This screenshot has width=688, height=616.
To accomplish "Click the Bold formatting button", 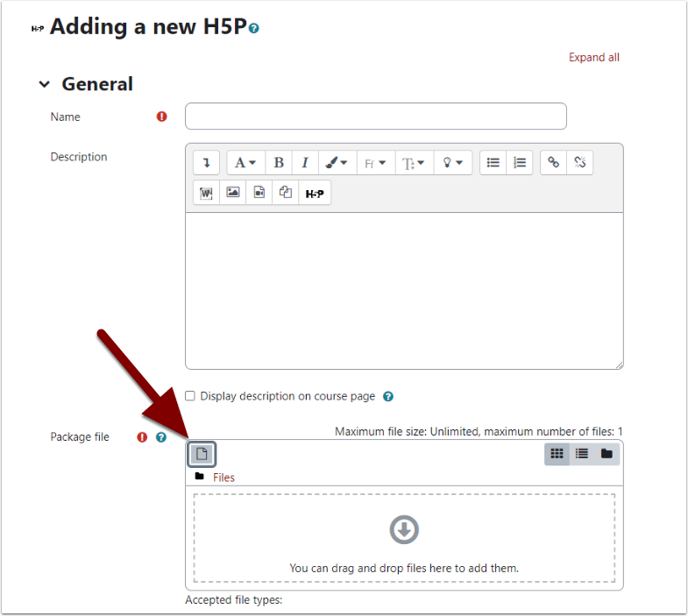I will tap(279, 163).
